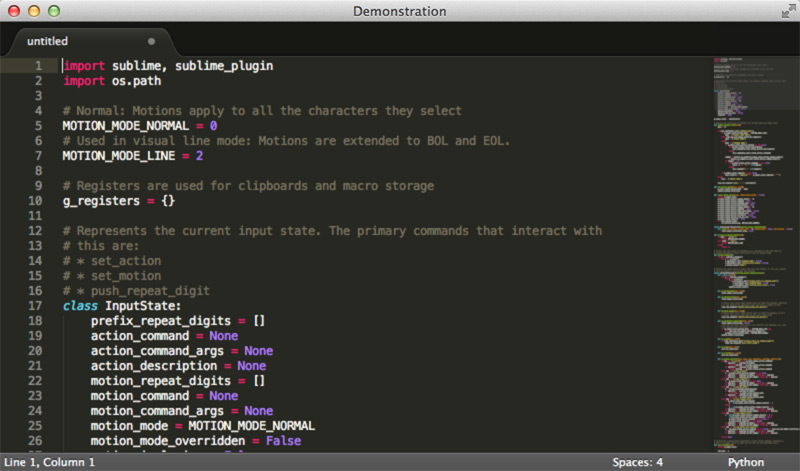Viewport: 800px width, 471px height.
Task: Click the MOTION_MODE_NORMAL constant on line 5
Action: [126, 126]
